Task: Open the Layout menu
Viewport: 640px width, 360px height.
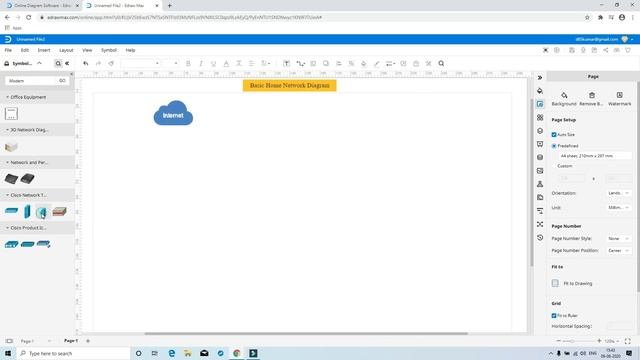Action: tap(66, 50)
